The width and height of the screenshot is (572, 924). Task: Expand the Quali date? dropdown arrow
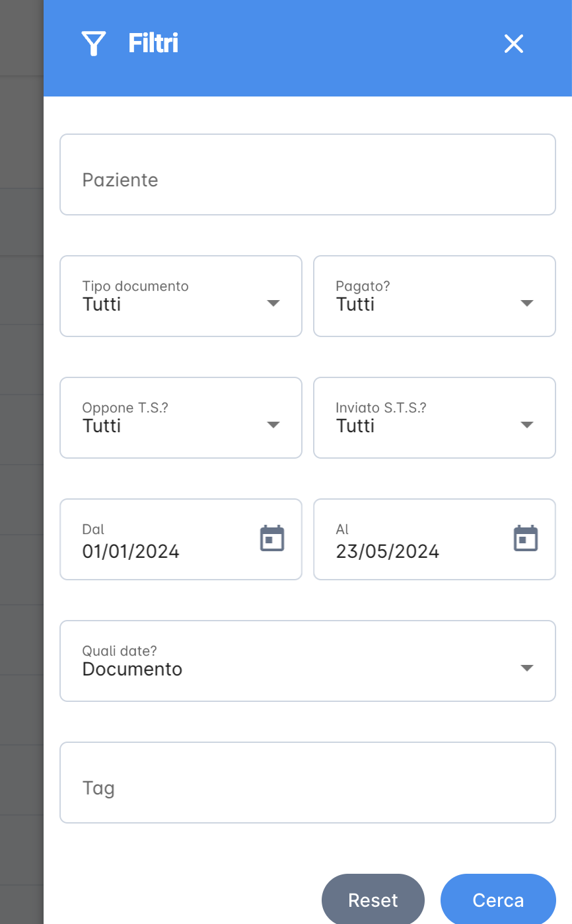(x=526, y=668)
